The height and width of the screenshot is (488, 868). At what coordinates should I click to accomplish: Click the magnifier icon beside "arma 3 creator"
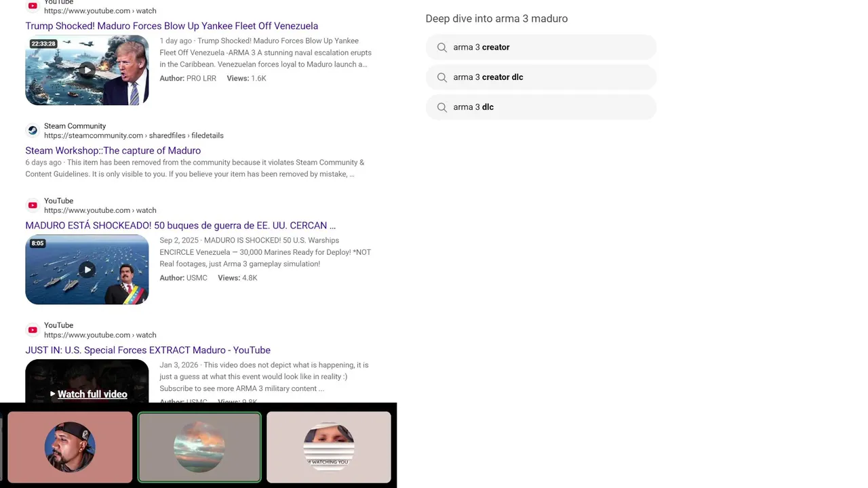tap(442, 47)
